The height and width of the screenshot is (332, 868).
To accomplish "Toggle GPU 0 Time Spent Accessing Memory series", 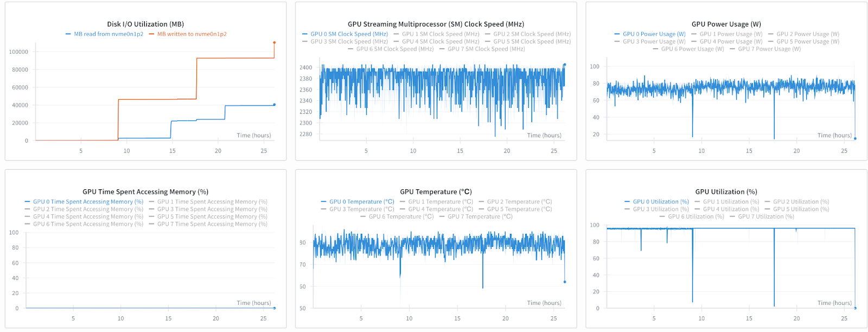I will click(88, 202).
